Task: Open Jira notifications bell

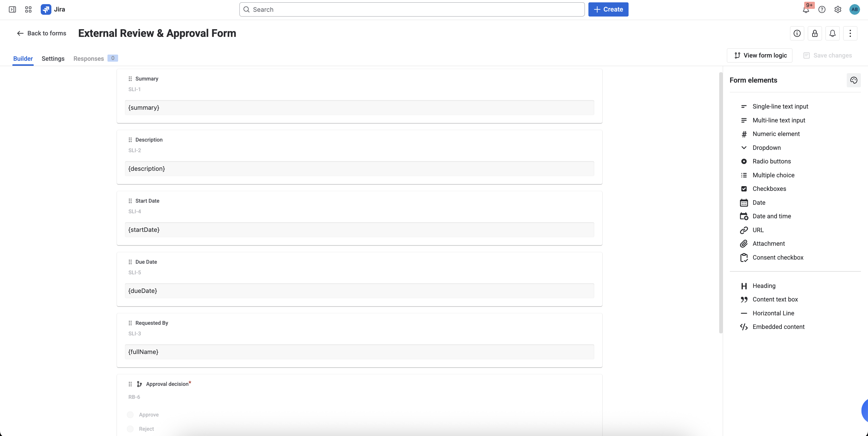Action: click(806, 9)
